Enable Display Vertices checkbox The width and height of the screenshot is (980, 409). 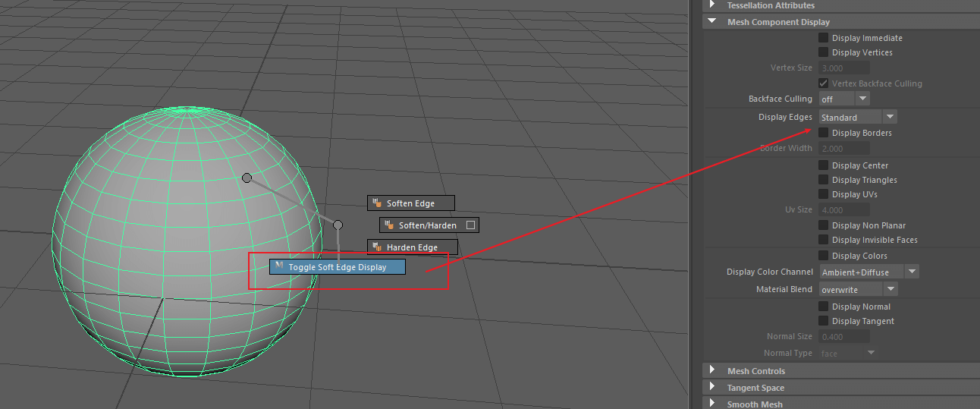pos(823,52)
